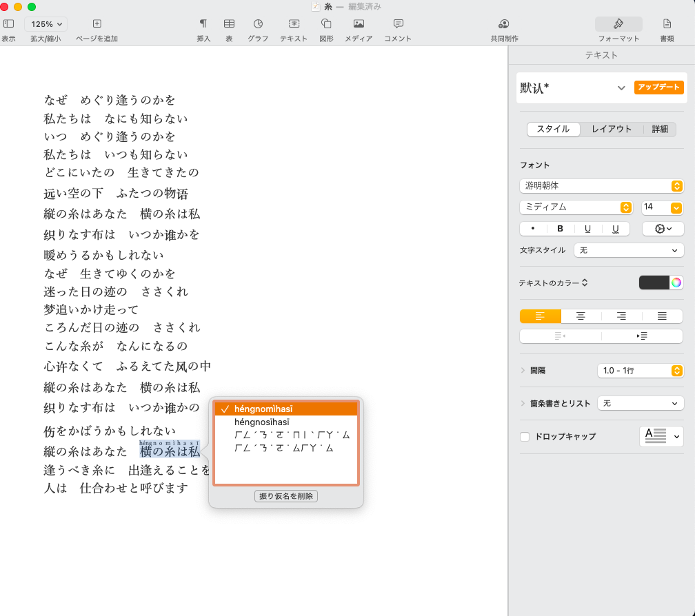695x616 pixels.
Task: Expand the Spacing (間隔) section
Action: 523,371
